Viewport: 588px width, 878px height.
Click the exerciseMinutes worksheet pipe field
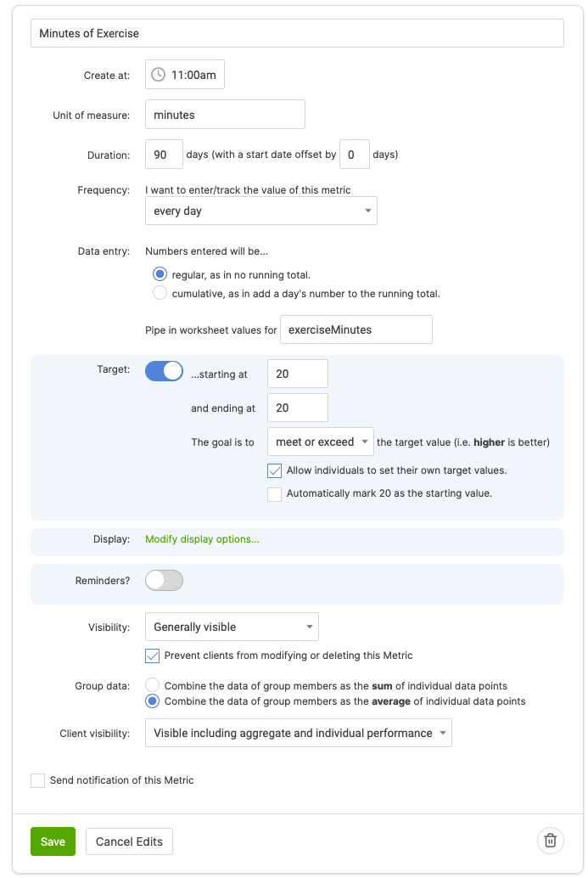(356, 329)
